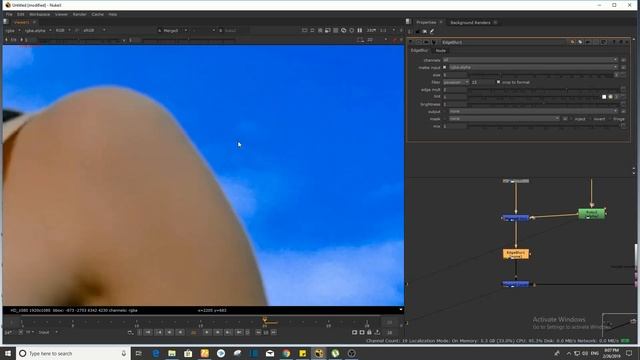Select the blue Merge node above EdgeBlur
This screenshot has height=360, width=640.
[x=516, y=218]
